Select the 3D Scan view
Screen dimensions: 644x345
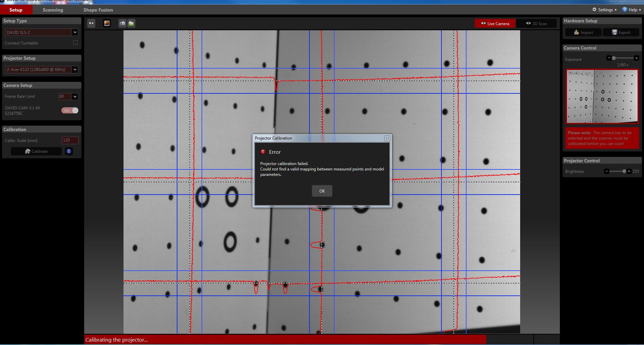(x=536, y=23)
